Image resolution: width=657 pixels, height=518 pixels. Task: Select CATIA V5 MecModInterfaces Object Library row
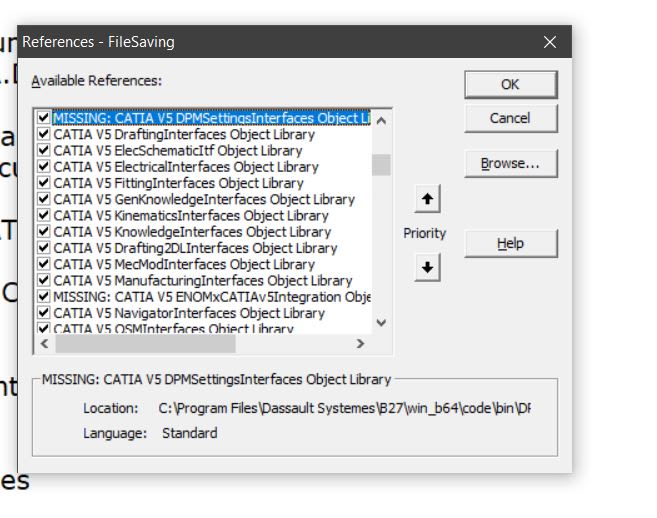[184, 265]
